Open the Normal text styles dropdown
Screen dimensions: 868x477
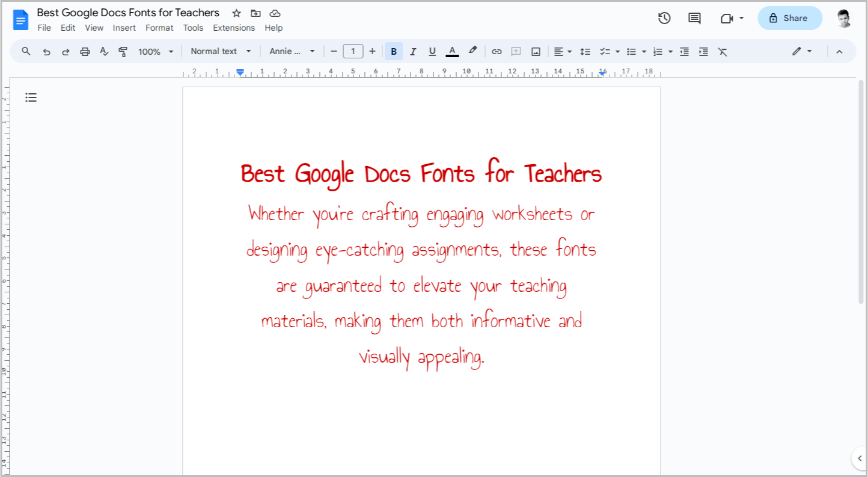point(220,51)
